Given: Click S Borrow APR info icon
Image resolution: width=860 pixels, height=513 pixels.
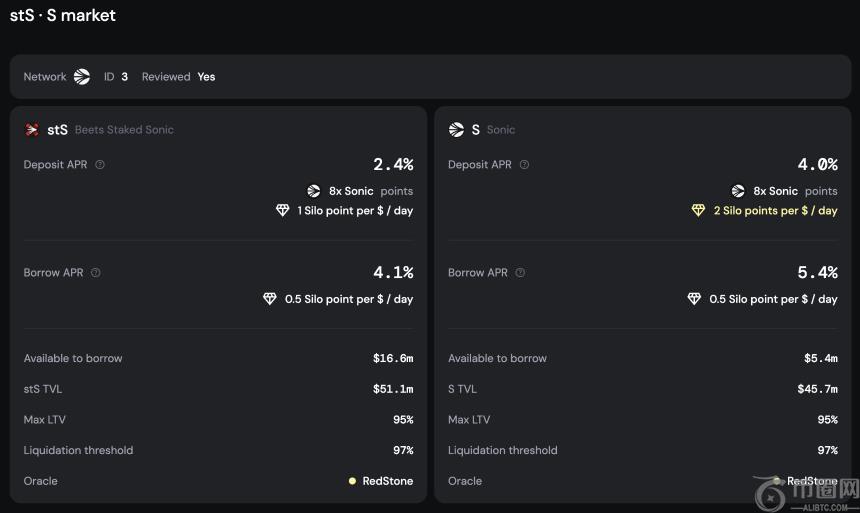Looking at the screenshot, I should click(x=520, y=273).
